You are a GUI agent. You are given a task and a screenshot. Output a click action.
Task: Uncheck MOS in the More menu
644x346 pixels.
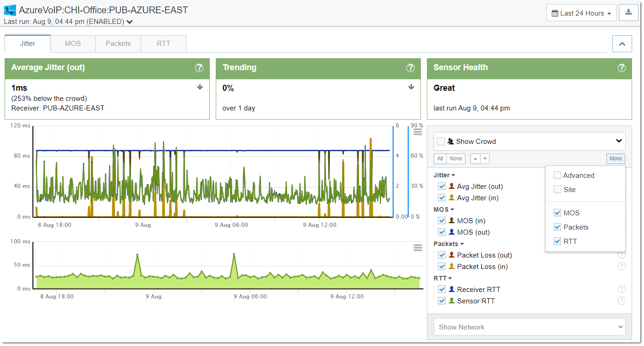[x=557, y=213]
